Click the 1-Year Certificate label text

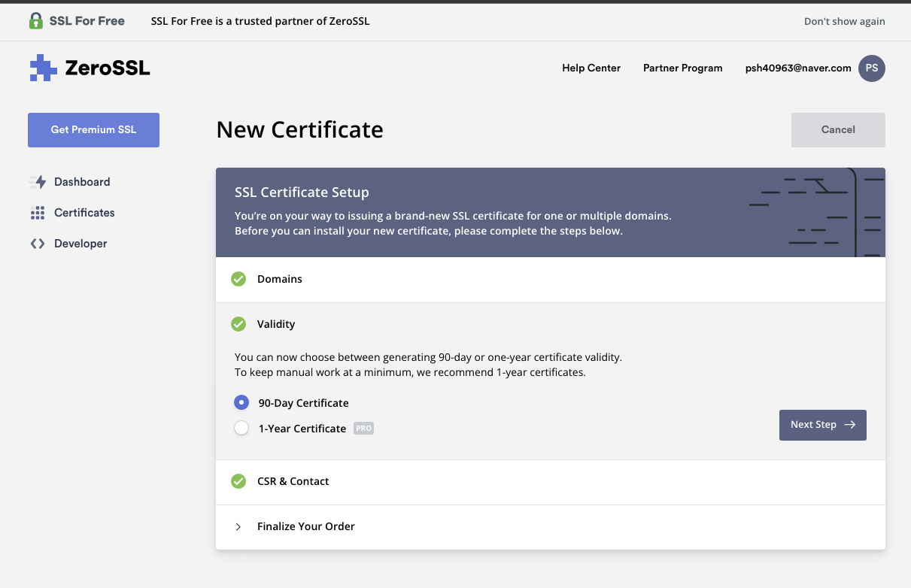click(x=302, y=429)
